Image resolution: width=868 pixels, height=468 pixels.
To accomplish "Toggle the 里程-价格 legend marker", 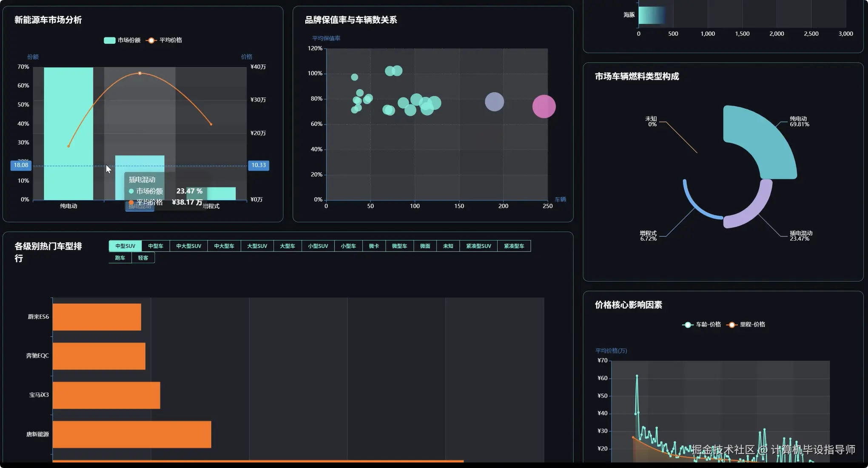I will [x=731, y=325].
